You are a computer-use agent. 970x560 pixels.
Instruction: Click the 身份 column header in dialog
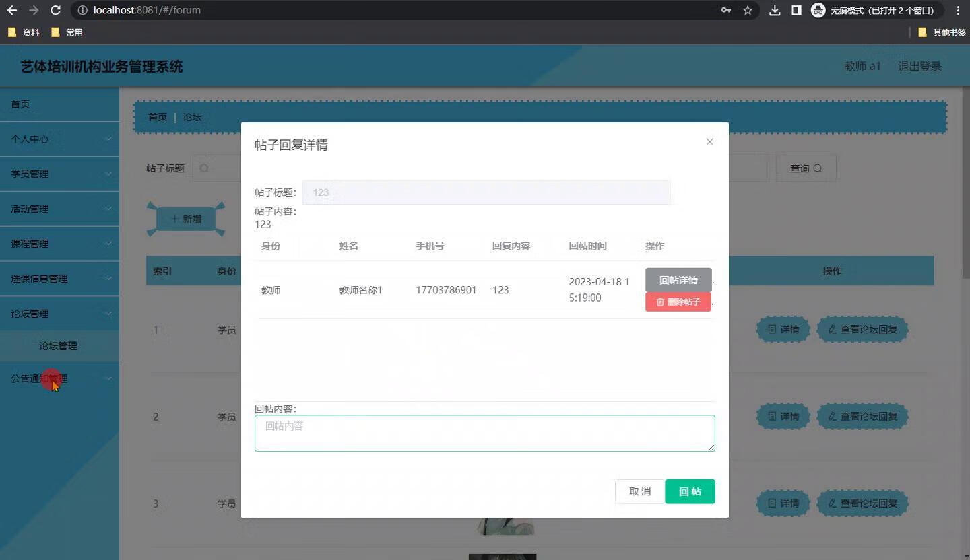(x=271, y=246)
